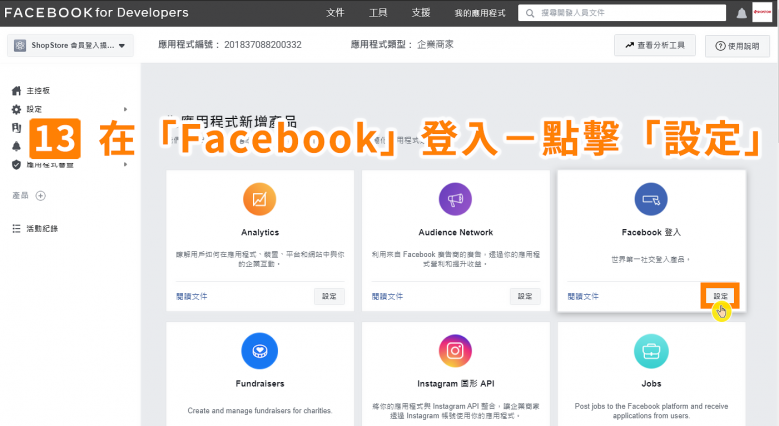The image size is (779, 426).
Task: Click the Fundraisers product icon
Action: (x=259, y=351)
